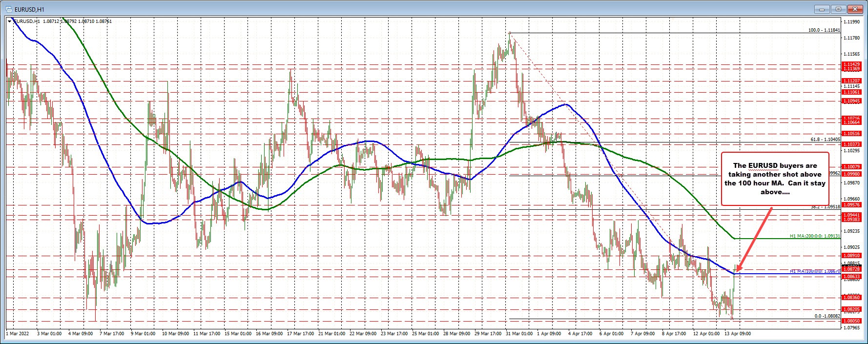This screenshot has height=344, width=868.
Task: Click the '22 Mar 09:00' time axis label
Action: point(363,334)
